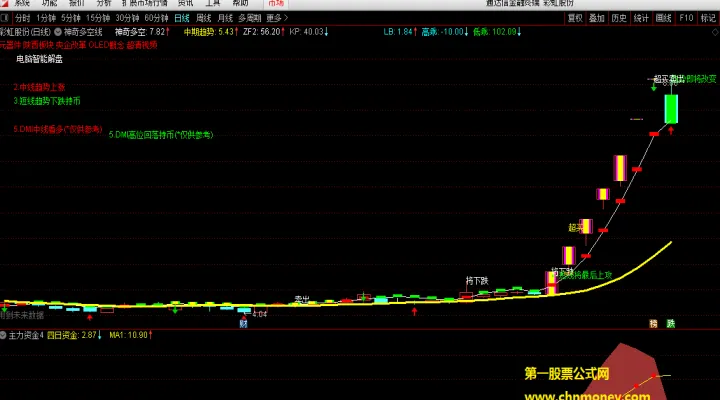Click the 跌 marker at chart bottom
The width and height of the screenshot is (720, 400).
[x=671, y=324]
